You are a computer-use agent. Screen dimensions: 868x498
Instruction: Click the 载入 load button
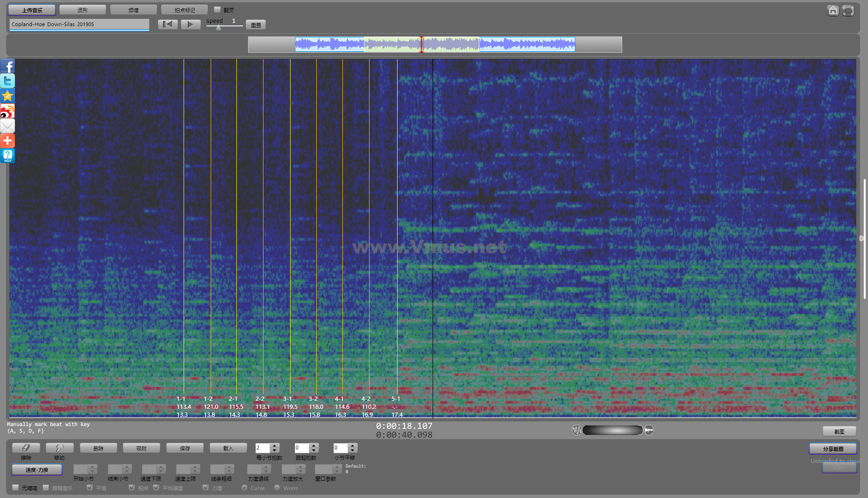228,448
